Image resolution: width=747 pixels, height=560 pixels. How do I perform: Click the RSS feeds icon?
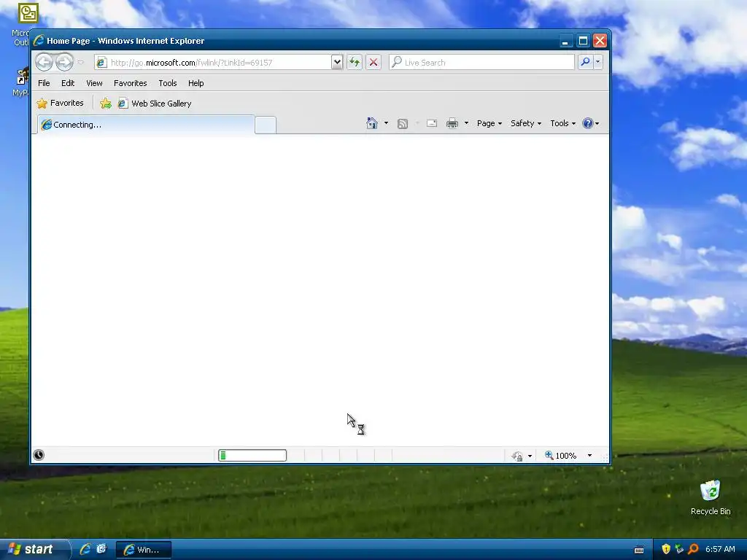[403, 124]
